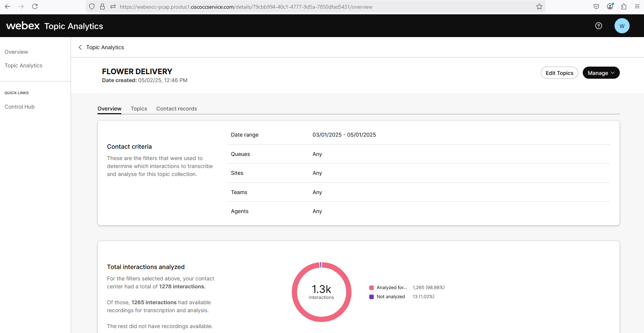The width and height of the screenshot is (644, 333).
Task: Click the Edit Topics button
Action: [559, 73]
